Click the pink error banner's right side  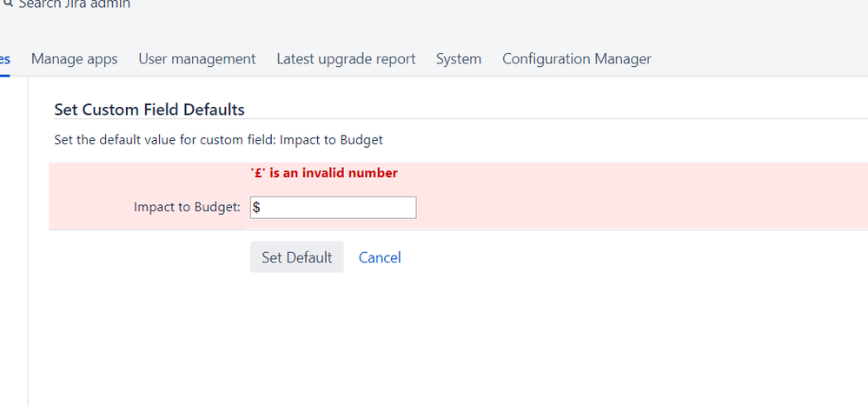click(695, 196)
